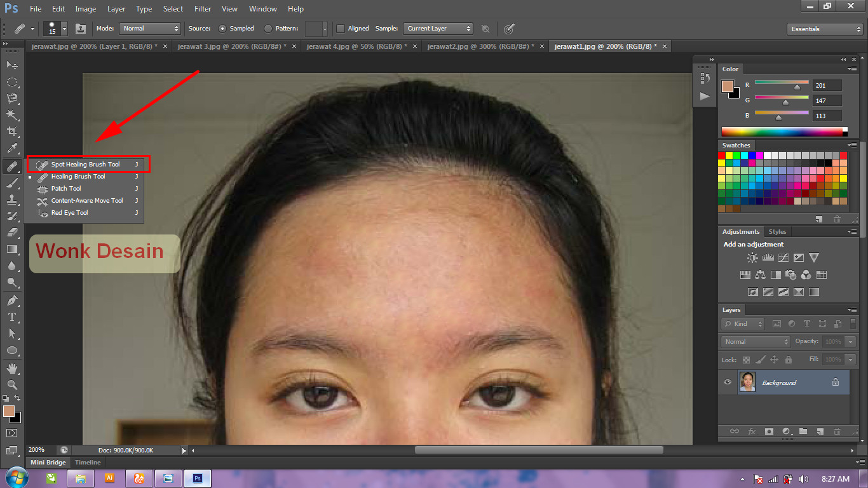
Task: Open the Fill dropdown arrow
Action: click(851, 360)
